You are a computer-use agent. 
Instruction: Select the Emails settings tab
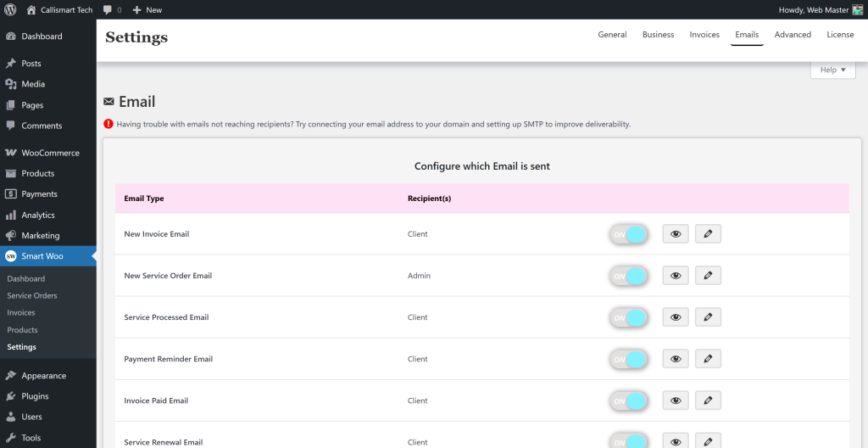coord(747,35)
